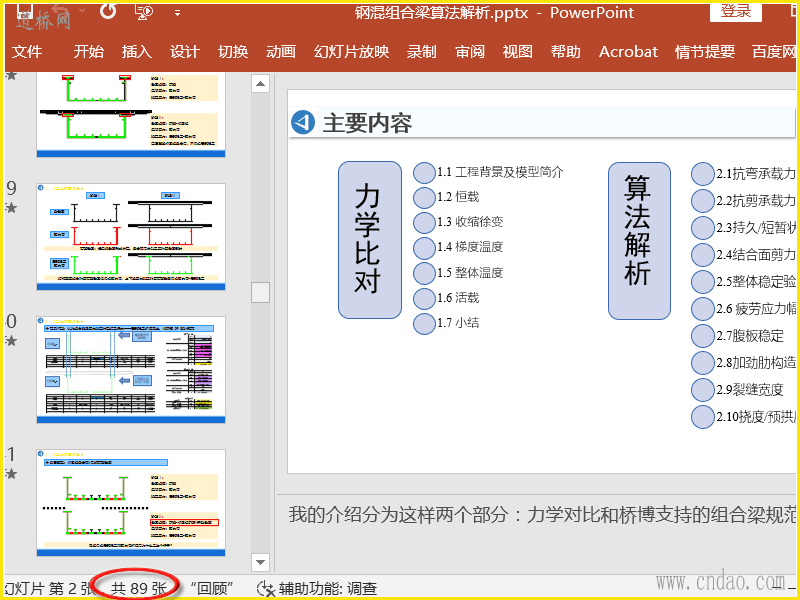Click the circle bullet next to 2.6 疲劳应力幅

point(703,309)
